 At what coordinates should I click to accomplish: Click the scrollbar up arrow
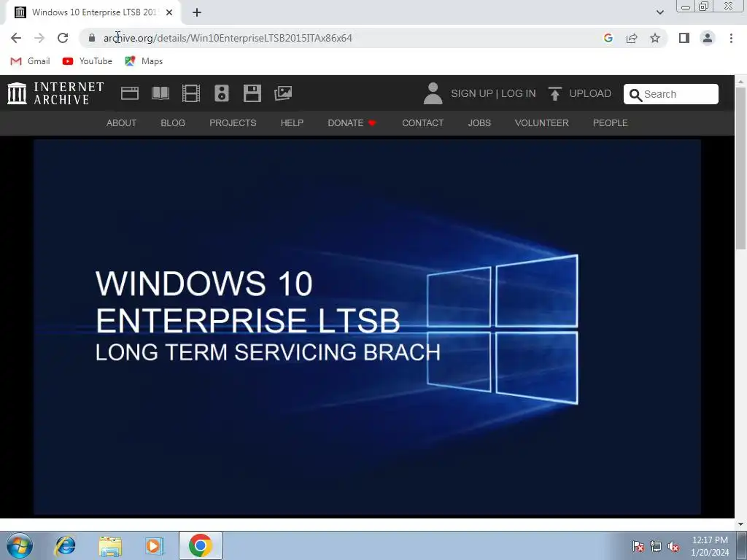click(x=741, y=81)
